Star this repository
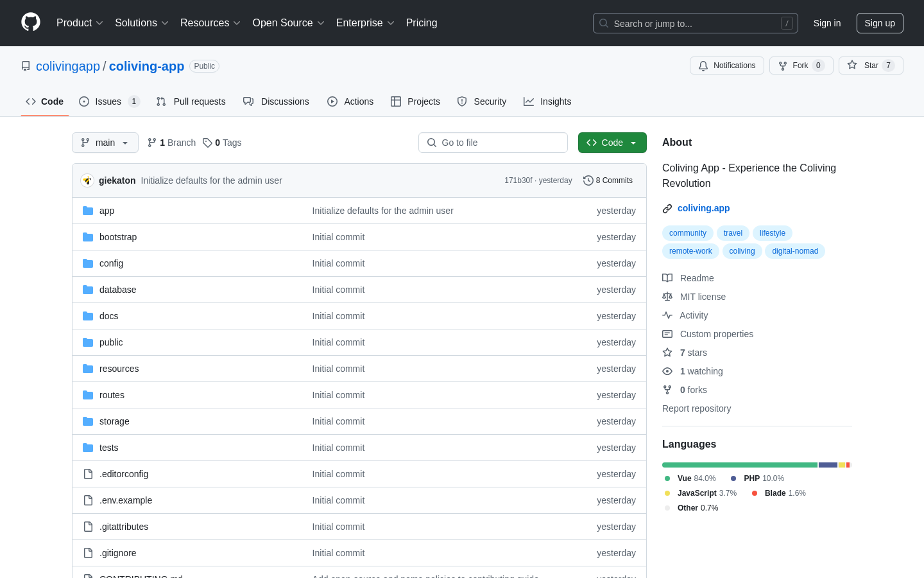924x578 pixels. click(x=871, y=66)
